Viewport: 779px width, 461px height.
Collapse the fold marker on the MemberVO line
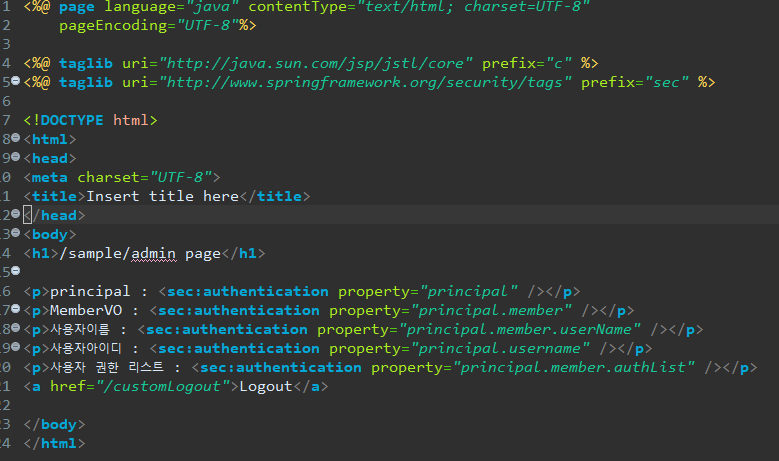pos(15,308)
